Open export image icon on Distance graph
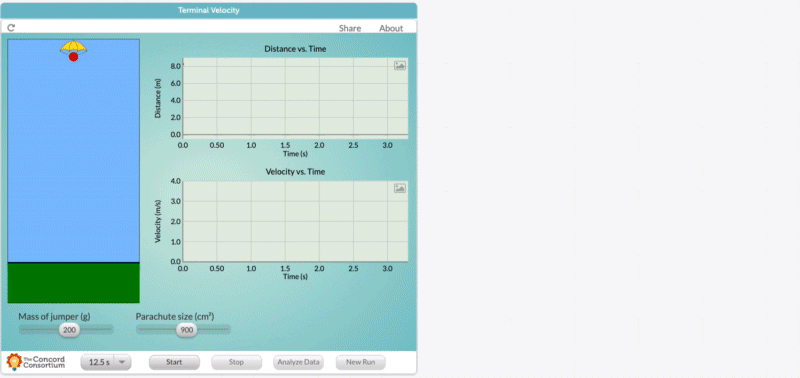The image size is (800, 378). point(400,65)
